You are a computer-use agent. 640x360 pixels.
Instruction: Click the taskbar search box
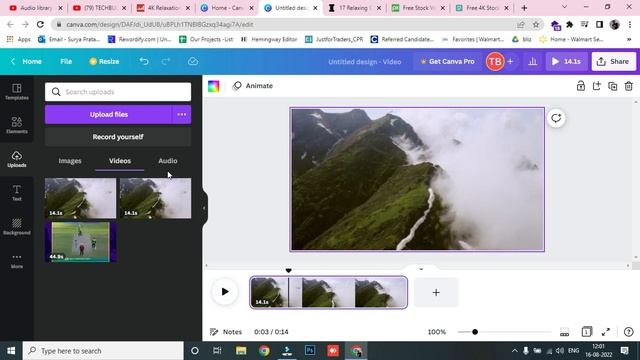103,351
